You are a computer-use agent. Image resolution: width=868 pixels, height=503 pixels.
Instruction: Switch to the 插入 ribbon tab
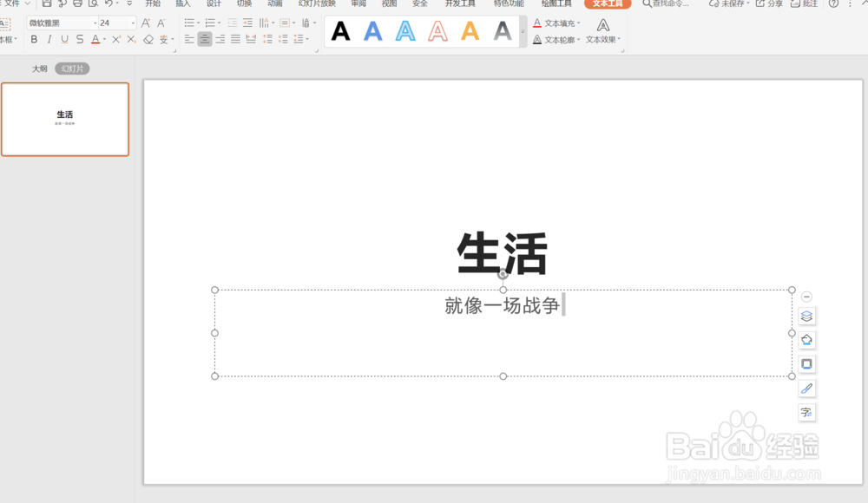[x=182, y=5]
